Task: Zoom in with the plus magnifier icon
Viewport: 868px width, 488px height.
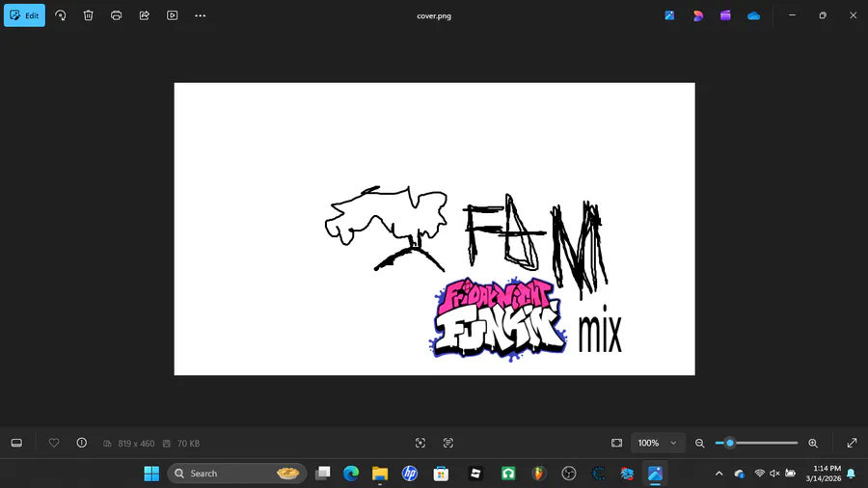Action: coord(813,444)
